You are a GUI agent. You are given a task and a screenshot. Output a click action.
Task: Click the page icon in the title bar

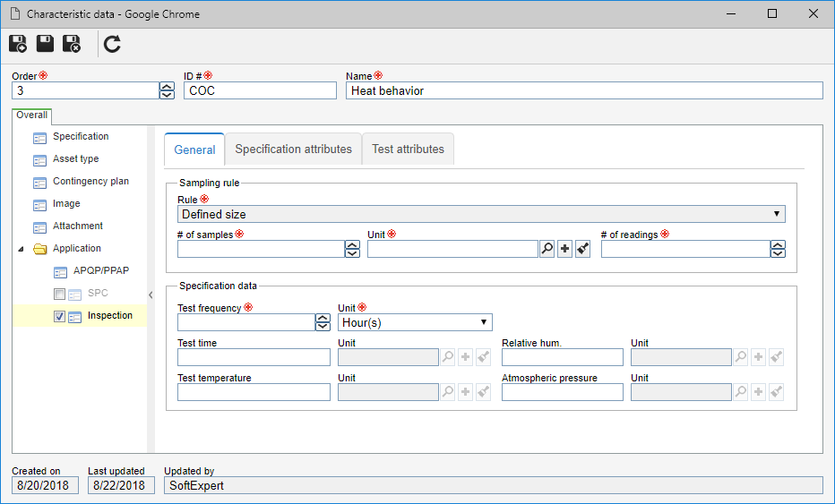coord(15,13)
